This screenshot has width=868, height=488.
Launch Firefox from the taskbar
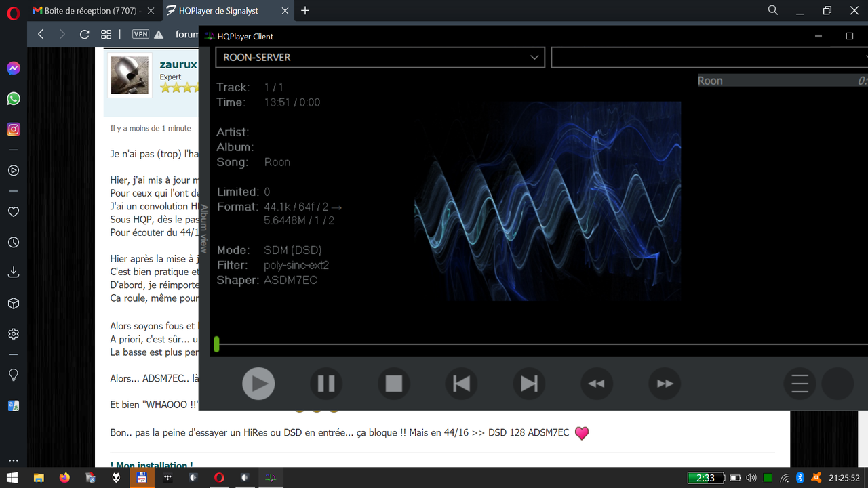point(64,478)
